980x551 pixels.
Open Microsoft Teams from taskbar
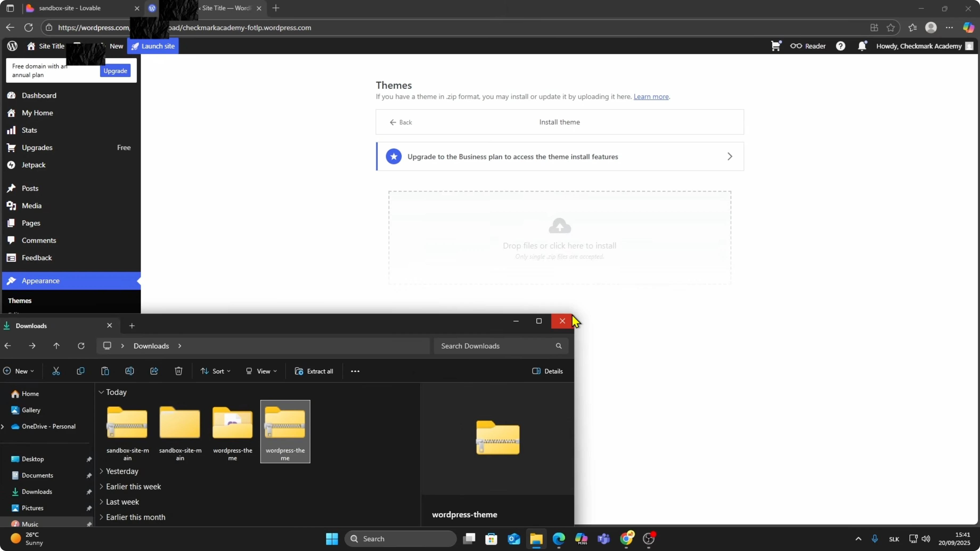pyautogui.click(x=604, y=538)
